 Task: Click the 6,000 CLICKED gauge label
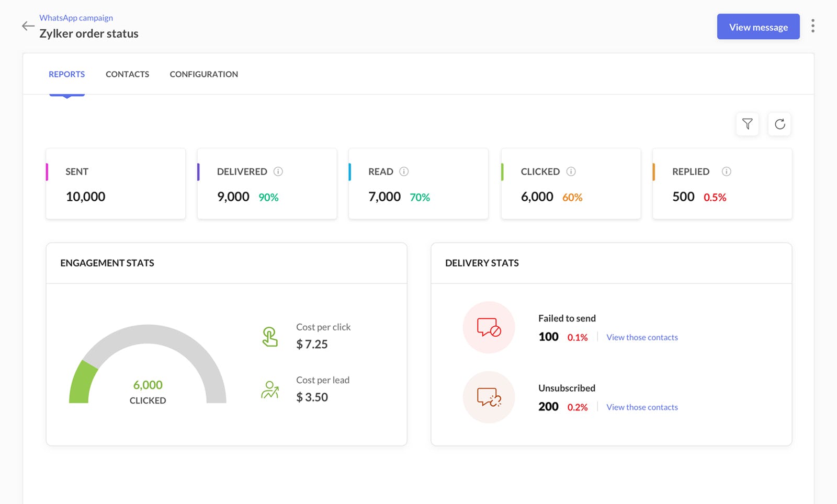(148, 392)
